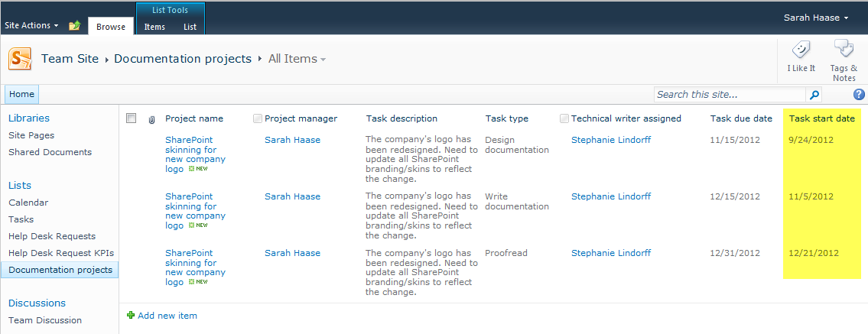This screenshot has width=868, height=334.
Task: Switch to the List ribbon tab
Action: coord(190,27)
